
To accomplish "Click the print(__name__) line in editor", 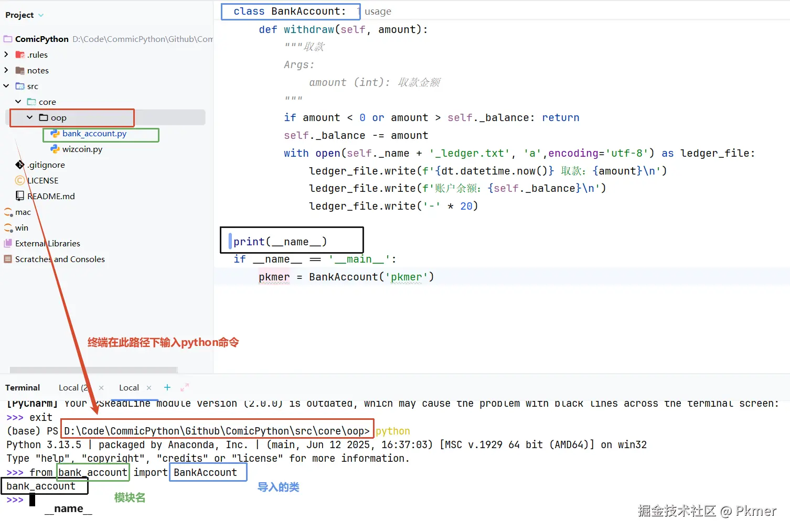I will pos(280,242).
